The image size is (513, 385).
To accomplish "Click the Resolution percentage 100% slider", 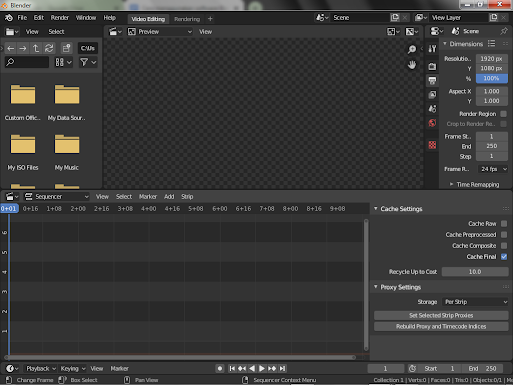I will [x=492, y=78].
